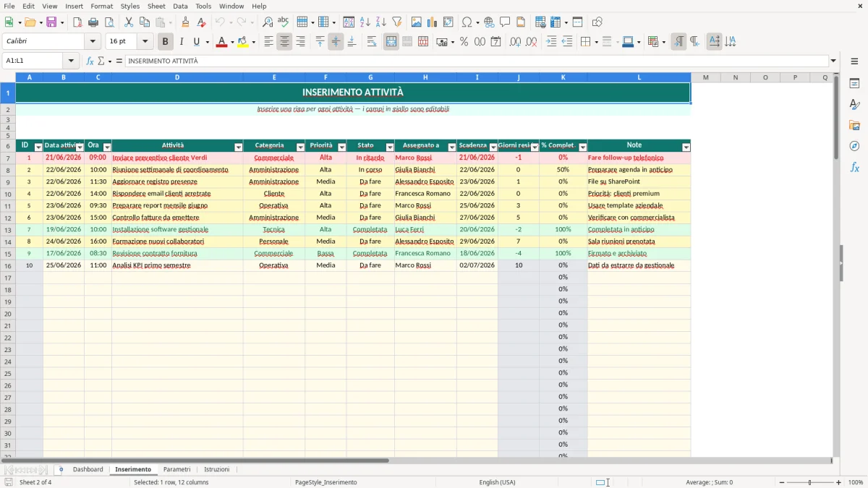Toggle Align Right
This screenshot has height=488, width=868.
coord(300,42)
